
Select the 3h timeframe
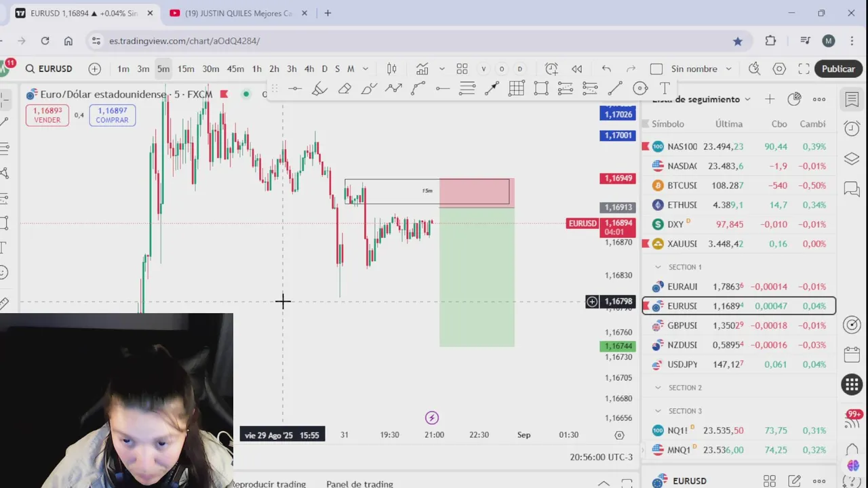[292, 68]
